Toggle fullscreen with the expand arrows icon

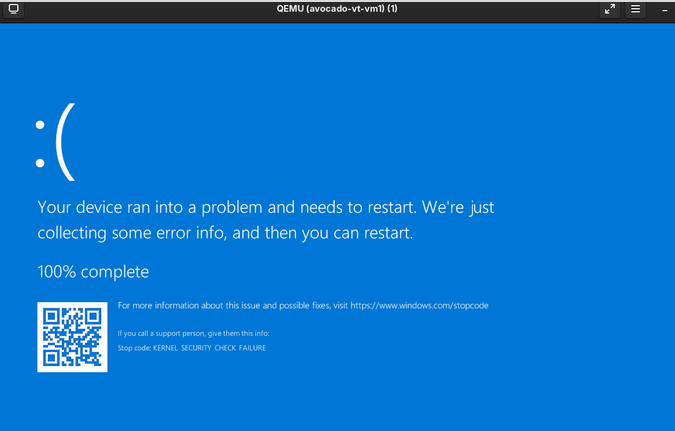pyautogui.click(x=610, y=9)
